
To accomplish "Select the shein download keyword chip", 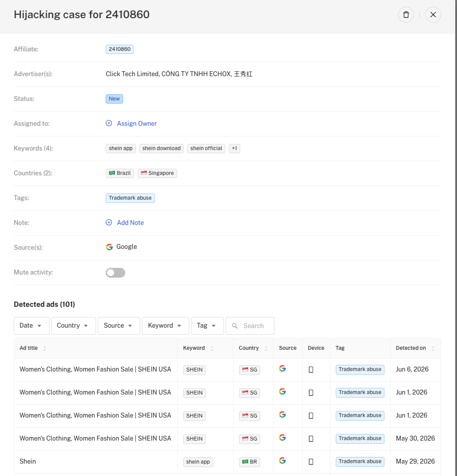I will point(161,148).
